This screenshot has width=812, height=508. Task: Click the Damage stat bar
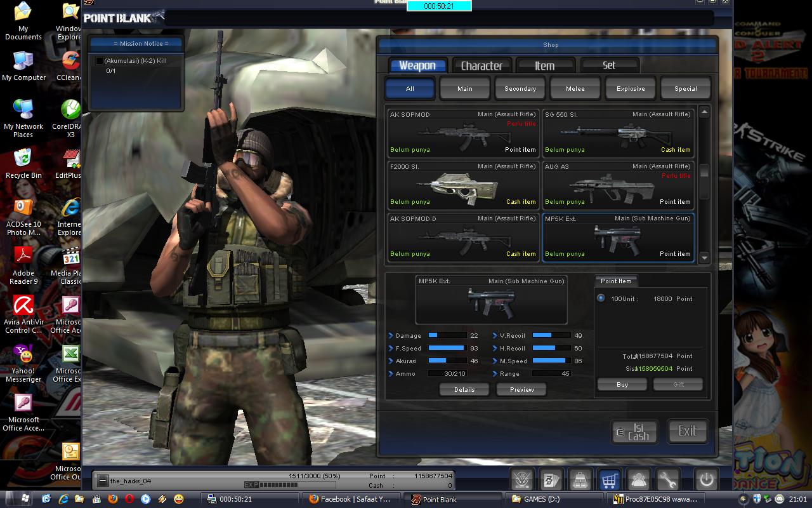pos(448,335)
